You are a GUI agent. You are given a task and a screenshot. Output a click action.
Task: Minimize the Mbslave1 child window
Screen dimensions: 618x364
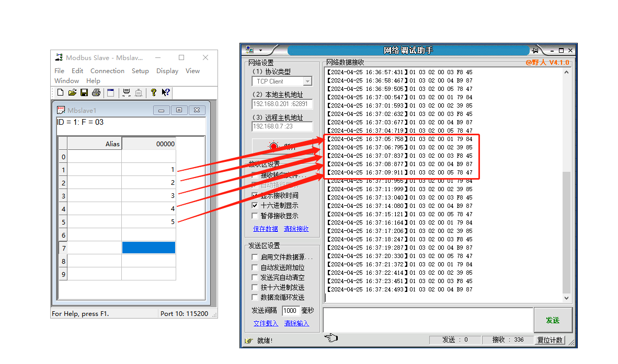[161, 110]
